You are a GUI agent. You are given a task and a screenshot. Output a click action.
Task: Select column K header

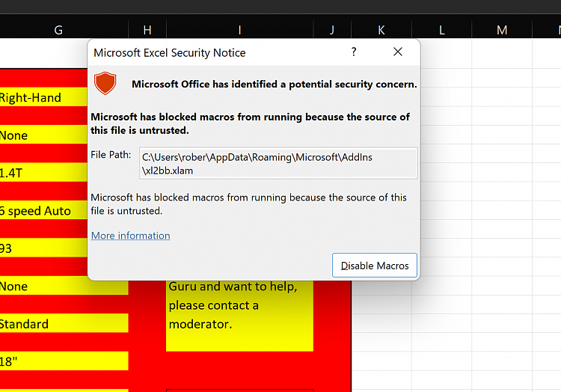pos(381,30)
